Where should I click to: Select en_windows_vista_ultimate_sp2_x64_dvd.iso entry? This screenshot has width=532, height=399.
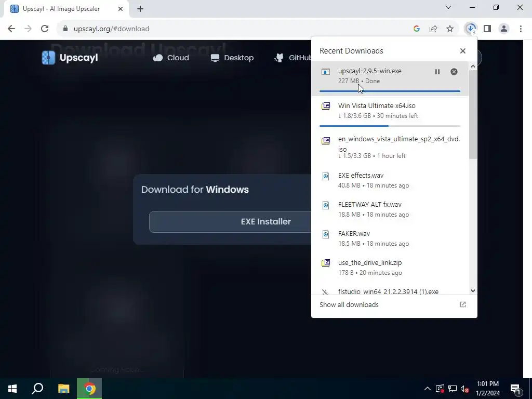(390, 147)
